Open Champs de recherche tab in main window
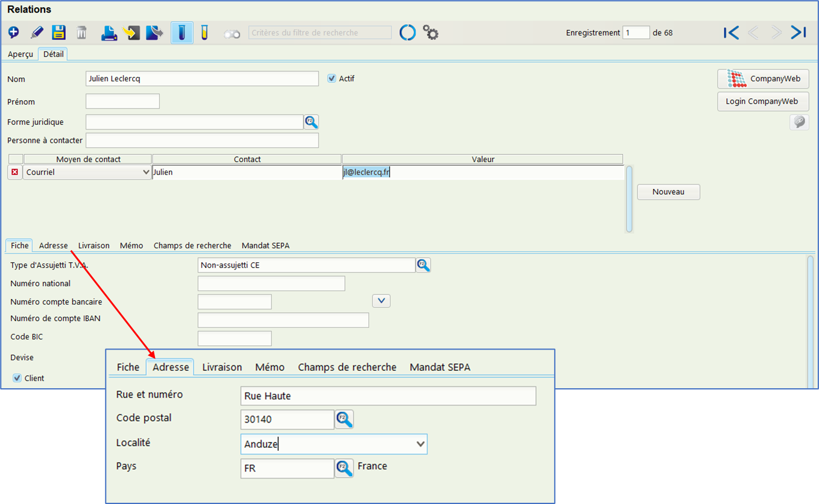 [192, 245]
